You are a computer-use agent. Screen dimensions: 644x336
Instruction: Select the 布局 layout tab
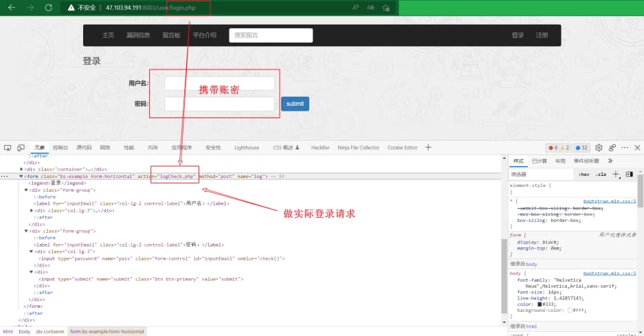(560, 161)
